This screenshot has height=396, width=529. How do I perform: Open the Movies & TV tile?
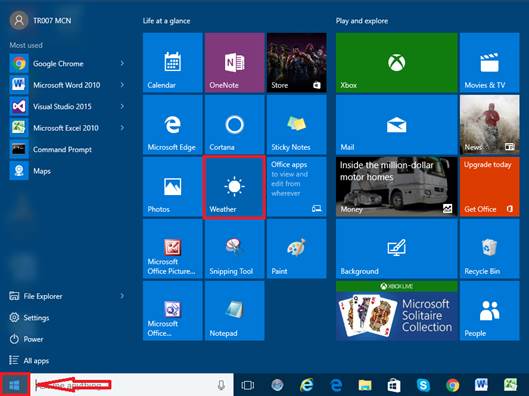pos(490,62)
